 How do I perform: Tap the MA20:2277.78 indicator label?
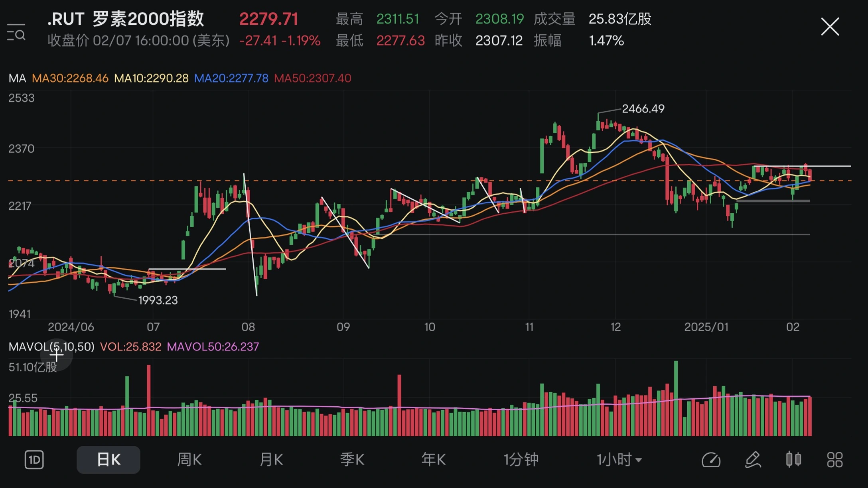click(231, 78)
